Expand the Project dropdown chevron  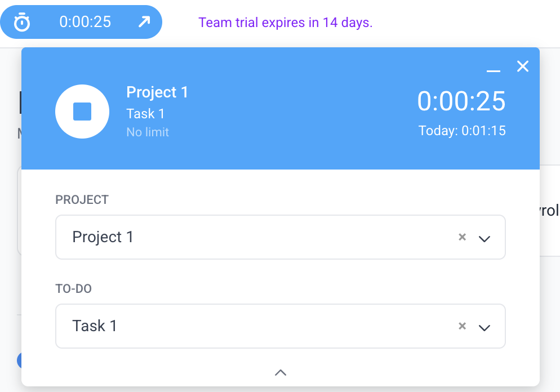(x=484, y=238)
